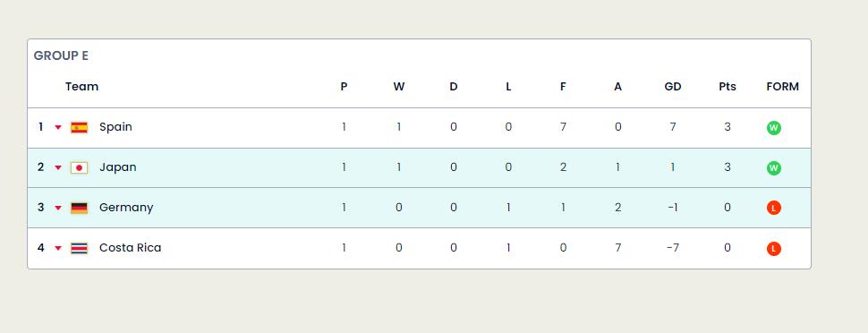
Task: Click Spain's green W form badge
Action: point(773,128)
